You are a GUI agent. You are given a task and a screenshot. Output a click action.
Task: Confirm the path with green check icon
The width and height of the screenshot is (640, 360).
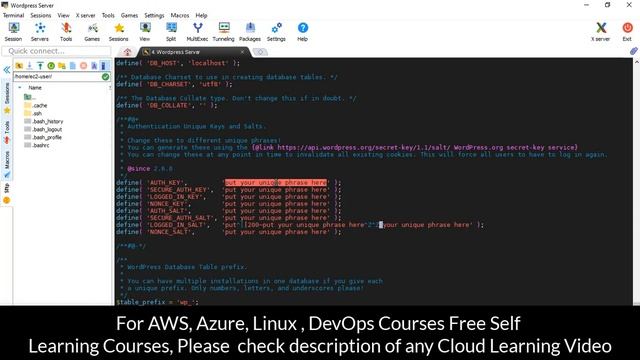point(105,76)
